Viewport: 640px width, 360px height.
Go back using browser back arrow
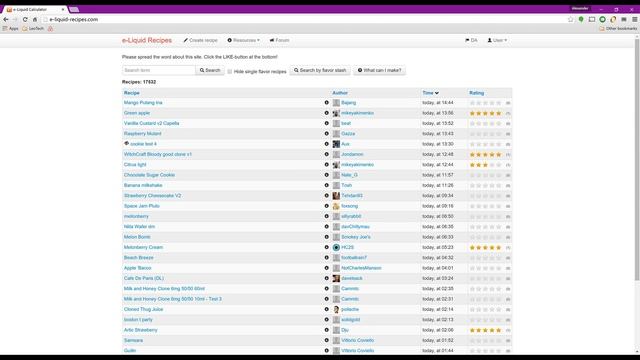(x=6, y=19)
